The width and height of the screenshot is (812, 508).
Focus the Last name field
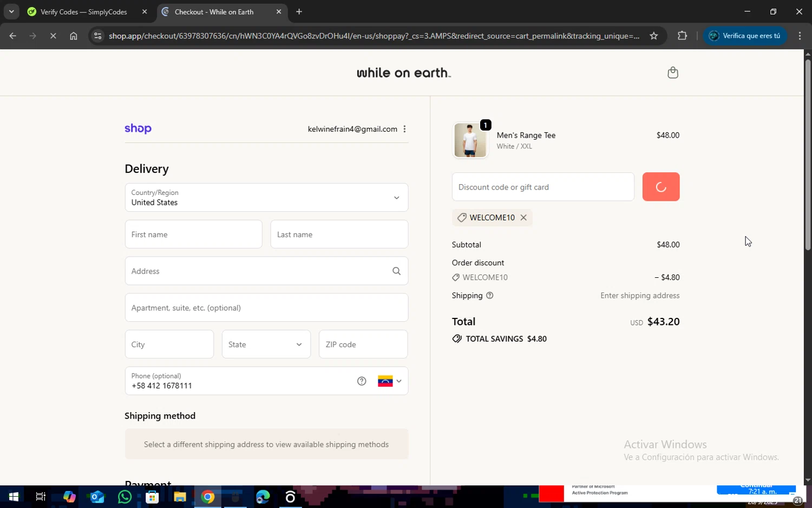[x=339, y=235]
